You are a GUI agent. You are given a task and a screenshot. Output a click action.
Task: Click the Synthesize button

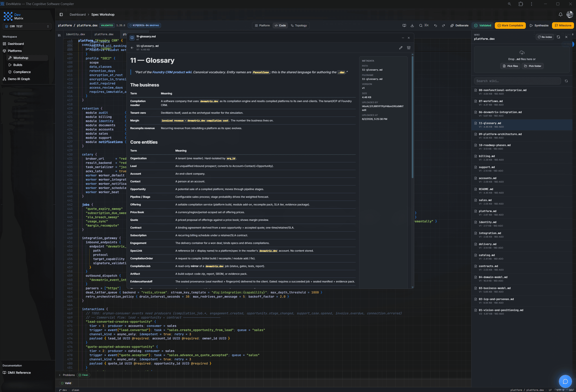pos(539,26)
